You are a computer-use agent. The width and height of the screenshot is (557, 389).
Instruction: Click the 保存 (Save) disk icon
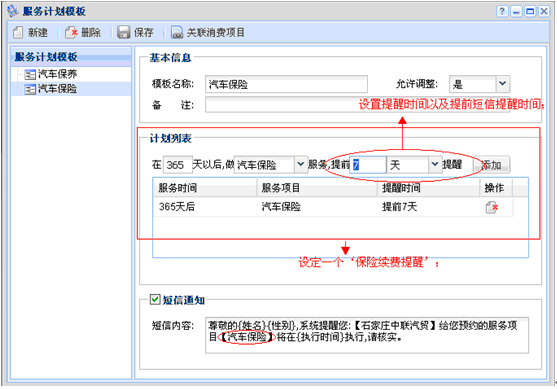tap(124, 32)
